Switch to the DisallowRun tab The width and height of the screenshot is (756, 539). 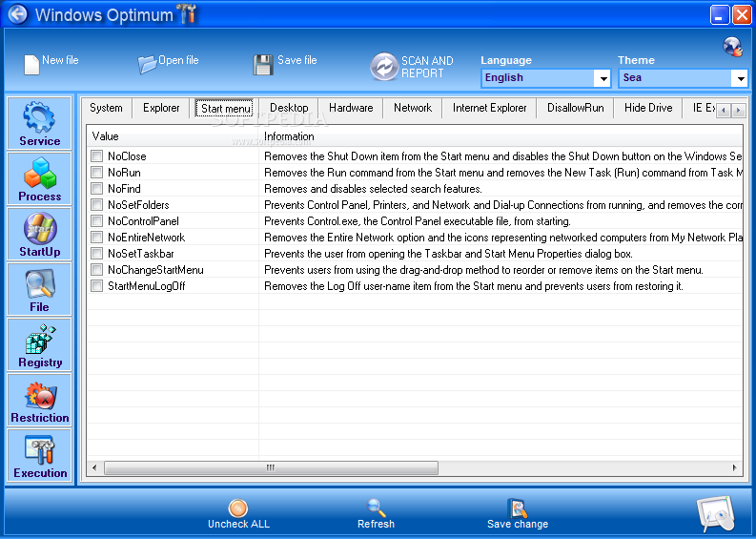point(575,108)
